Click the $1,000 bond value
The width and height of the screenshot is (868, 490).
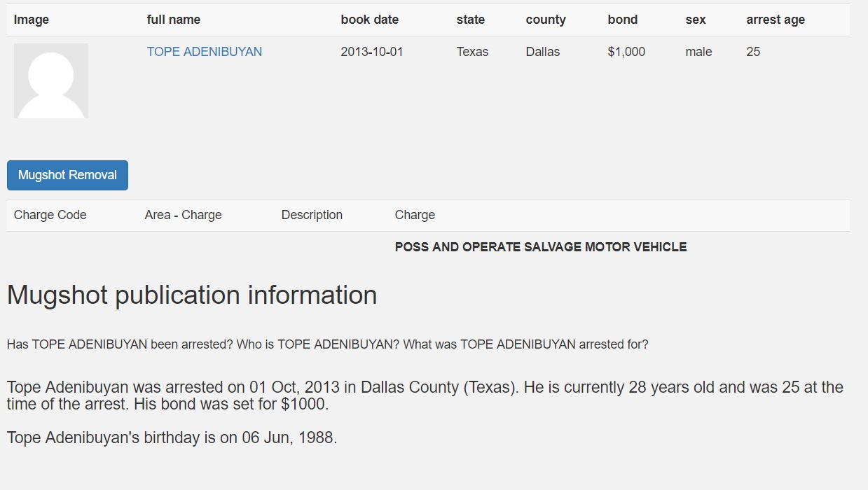tap(626, 52)
